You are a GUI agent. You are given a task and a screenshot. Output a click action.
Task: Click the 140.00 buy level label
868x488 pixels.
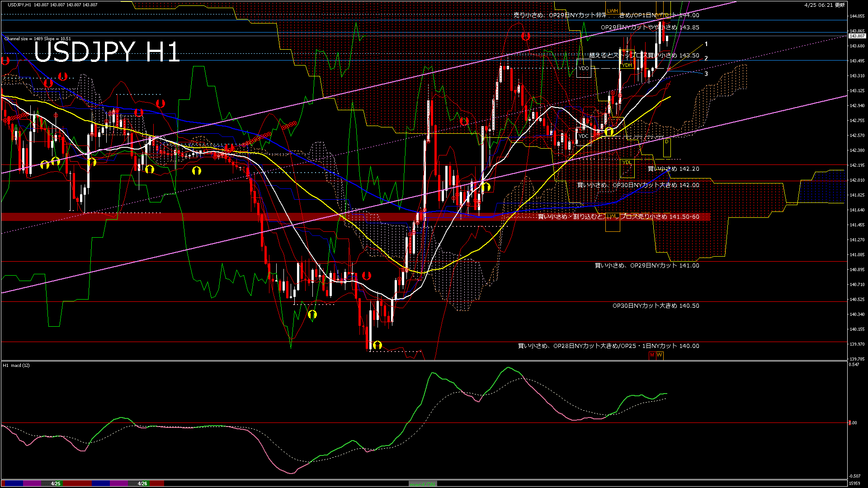coord(609,346)
